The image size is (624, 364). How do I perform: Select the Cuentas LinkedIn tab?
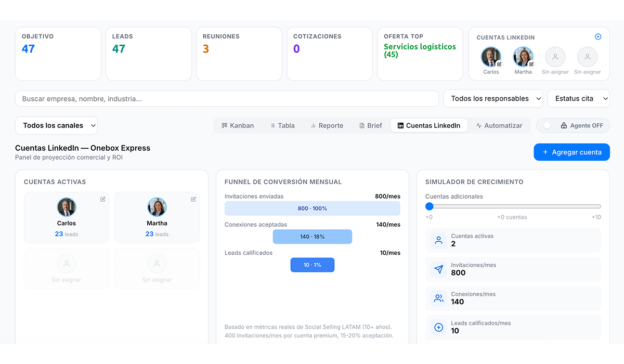tap(429, 125)
